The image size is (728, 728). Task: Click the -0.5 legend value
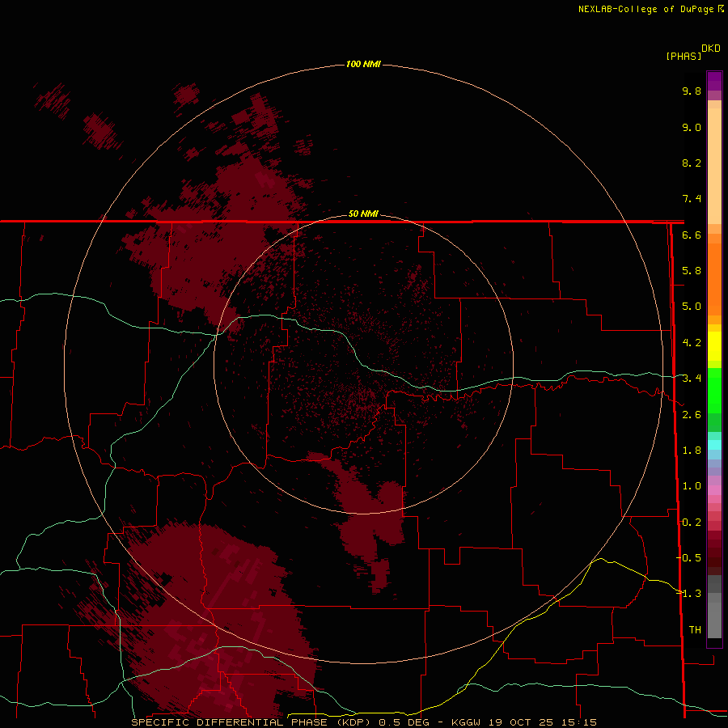[x=689, y=558]
